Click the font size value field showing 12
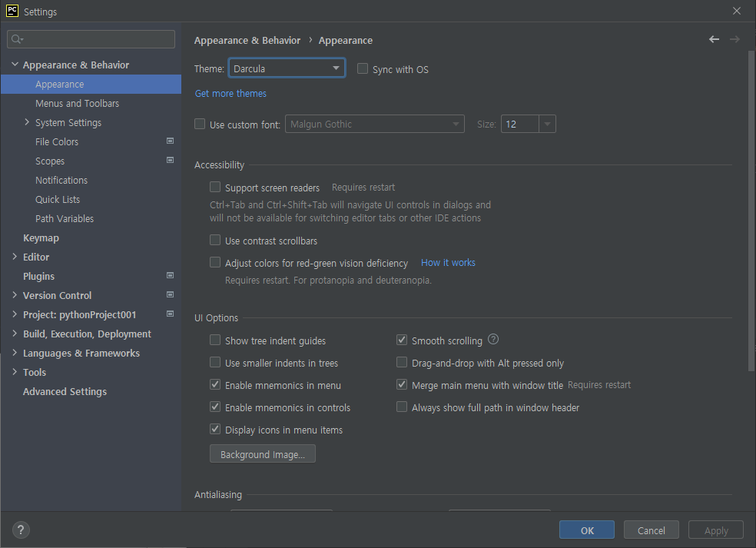 click(x=519, y=124)
